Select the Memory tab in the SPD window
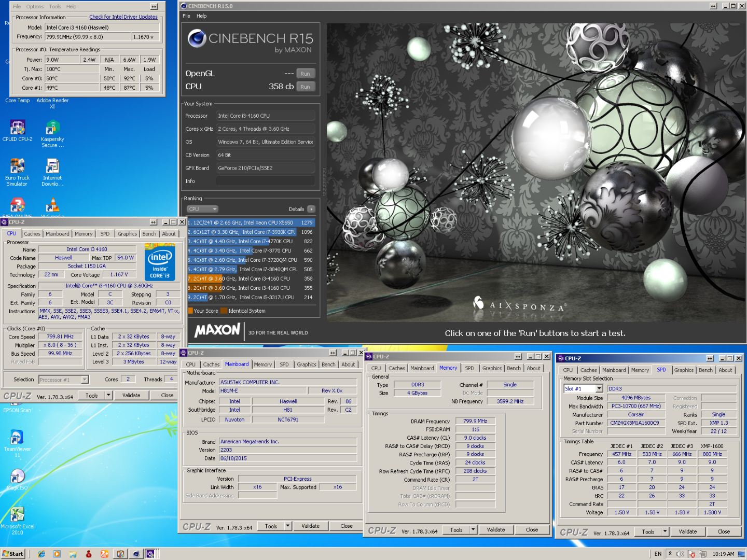 pyautogui.click(x=640, y=370)
